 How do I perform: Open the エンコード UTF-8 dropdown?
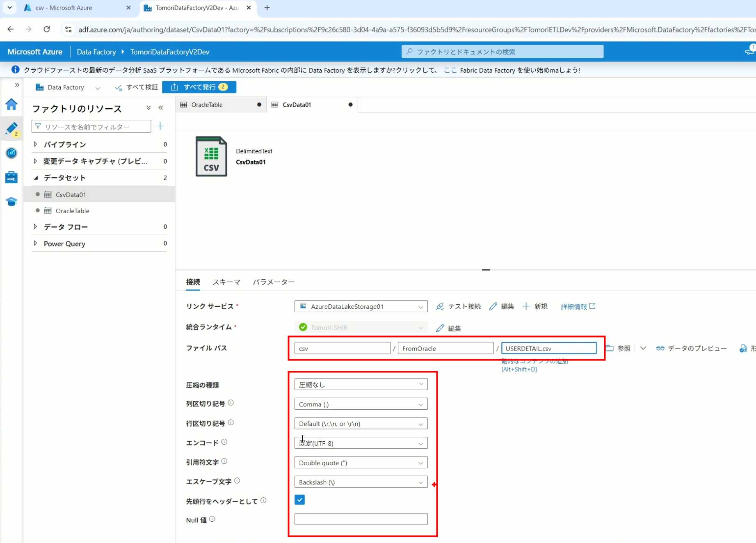click(x=361, y=443)
